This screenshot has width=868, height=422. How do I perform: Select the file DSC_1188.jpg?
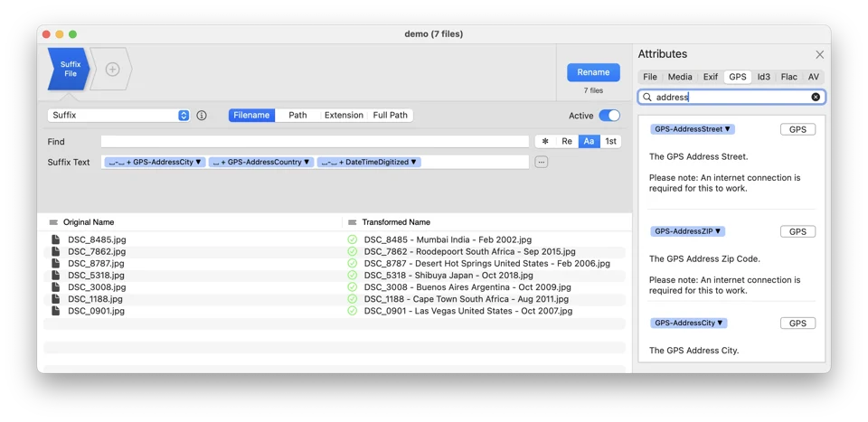pos(95,299)
